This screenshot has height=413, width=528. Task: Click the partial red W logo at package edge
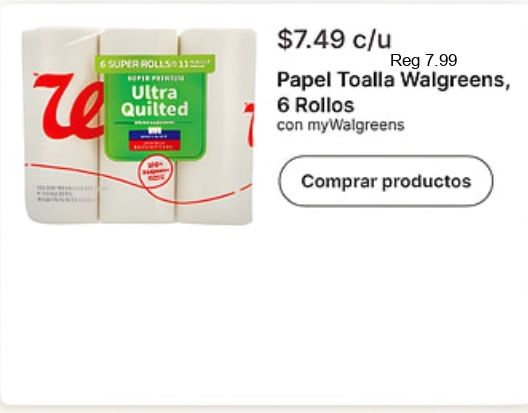[250, 125]
